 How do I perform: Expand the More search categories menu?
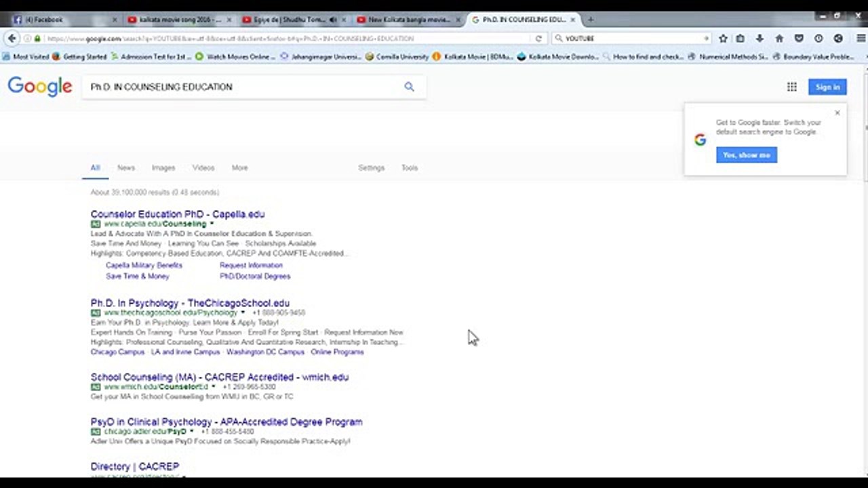click(x=239, y=167)
